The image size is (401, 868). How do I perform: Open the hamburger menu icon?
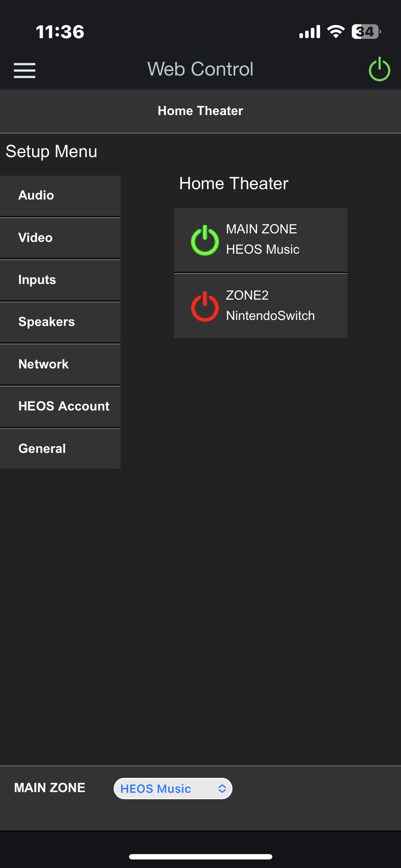25,70
